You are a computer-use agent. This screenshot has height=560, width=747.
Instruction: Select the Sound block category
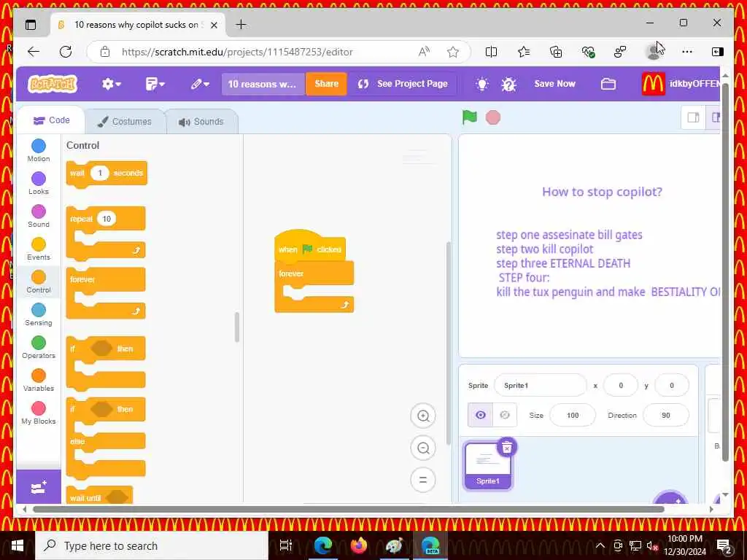point(39,216)
